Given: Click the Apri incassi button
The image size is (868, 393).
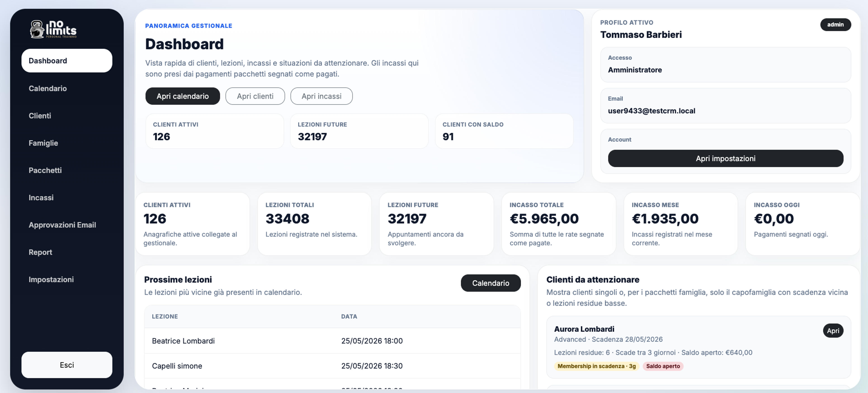Looking at the screenshot, I should pyautogui.click(x=321, y=96).
